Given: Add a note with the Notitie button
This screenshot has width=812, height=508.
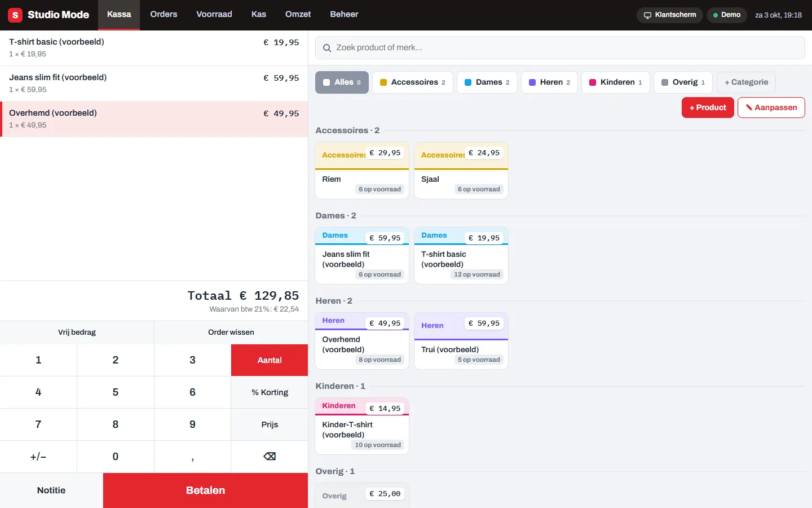Looking at the screenshot, I should [x=51, y=491].
